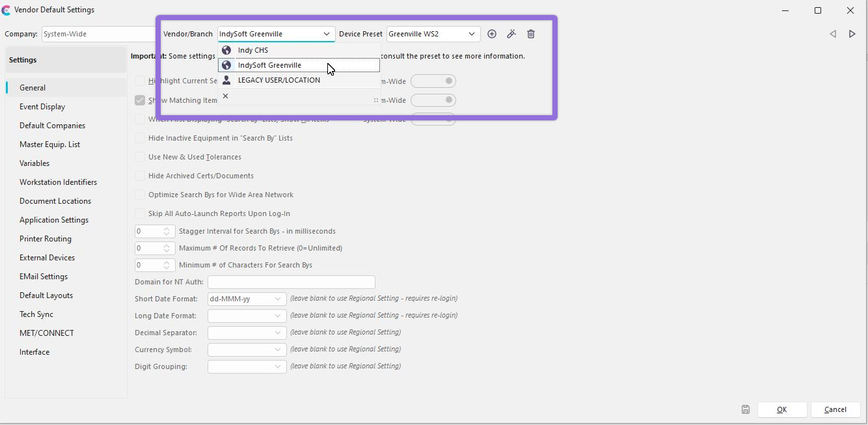Click the Domain for NT Auth field

coord(291,282)
